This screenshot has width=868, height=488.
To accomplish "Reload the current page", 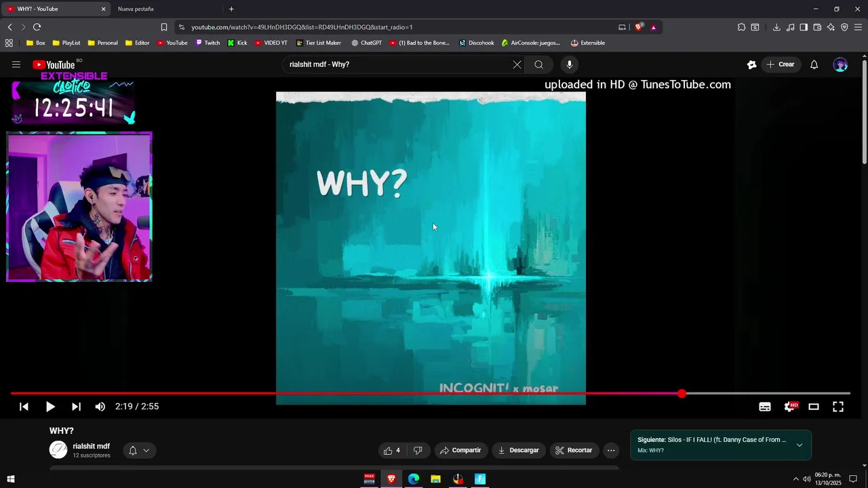I will (x=37, y=27).
